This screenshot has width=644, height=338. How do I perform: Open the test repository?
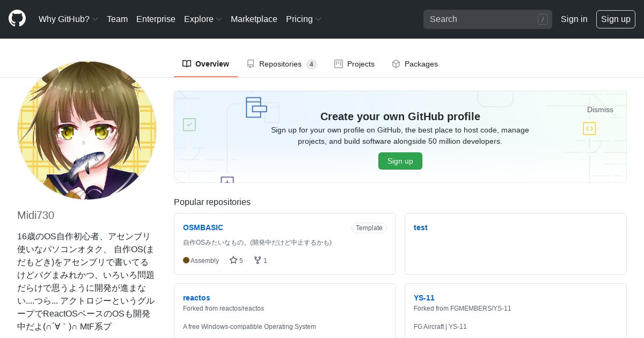click(x=421, y=227)
